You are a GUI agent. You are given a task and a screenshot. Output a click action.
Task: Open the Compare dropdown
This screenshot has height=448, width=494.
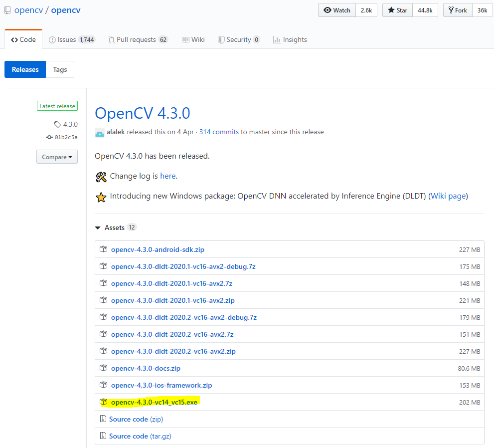pyautogui.click(x=57, y=157)
